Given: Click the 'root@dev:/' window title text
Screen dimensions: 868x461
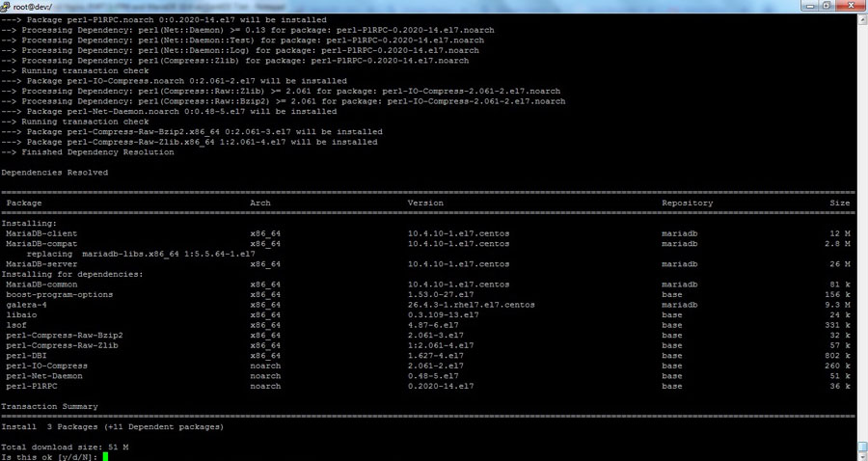Looking at the screenshot, I should pyautogui.click(x=32, y=7).
